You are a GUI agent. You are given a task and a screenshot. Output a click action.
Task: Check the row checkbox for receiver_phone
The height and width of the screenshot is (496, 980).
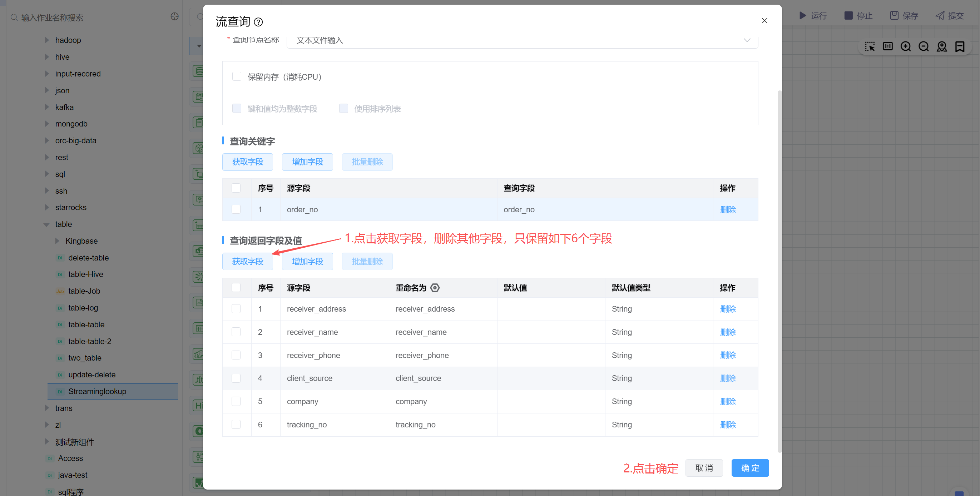(x=236, y=355)
